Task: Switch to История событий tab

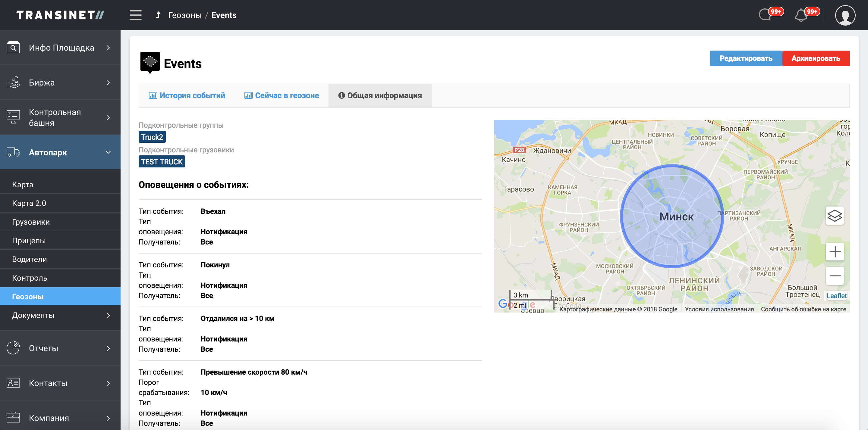Action: click(187, 96)
